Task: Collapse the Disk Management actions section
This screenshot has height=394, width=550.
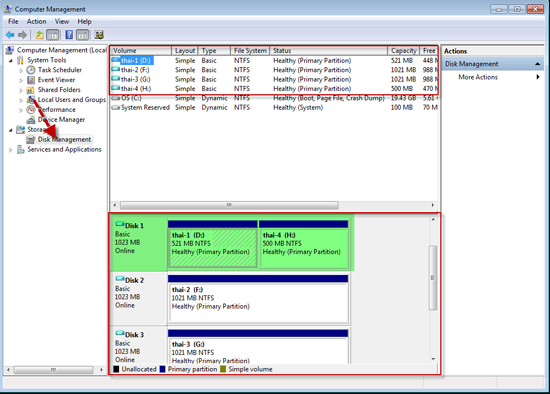Action: [x=537, y=64]
